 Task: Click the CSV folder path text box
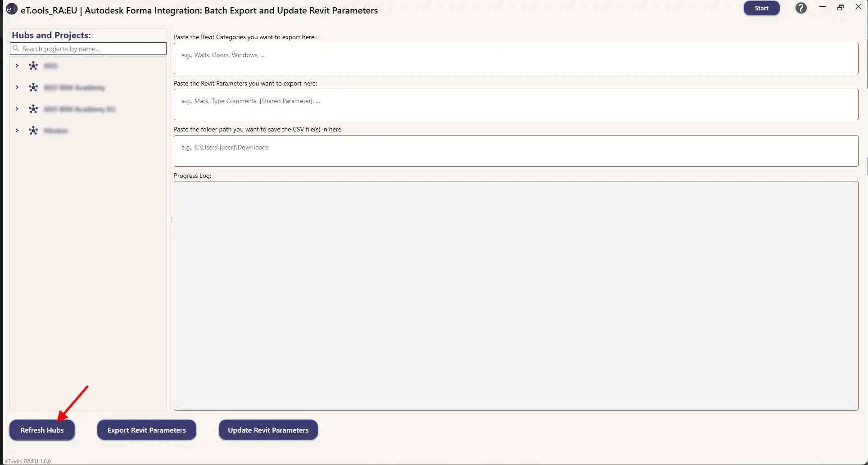coord(516,151)
